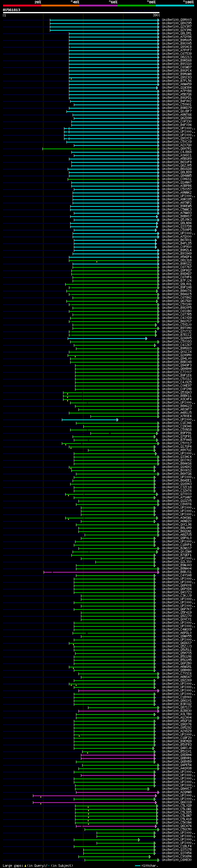Screen dimensions: 197x868
Task: Click the UniRef100_A8Q7U5 label
Action: [x=177, y=535]
